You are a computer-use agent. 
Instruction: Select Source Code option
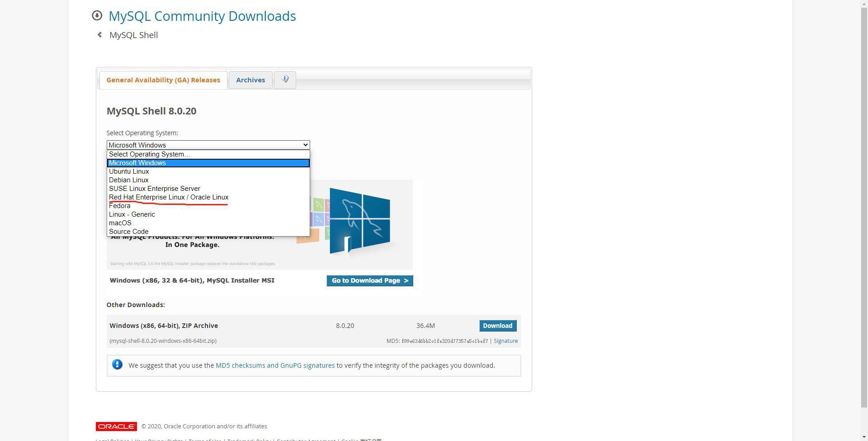[x=208, y=232]
